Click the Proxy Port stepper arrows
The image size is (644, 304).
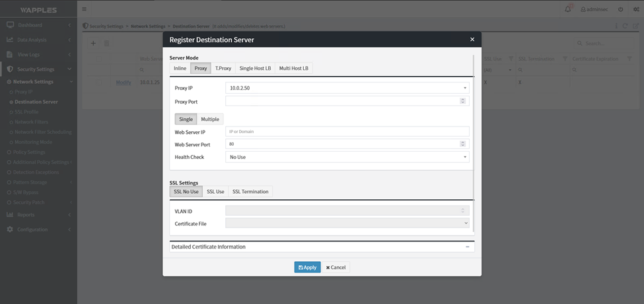tap(462, 102)
